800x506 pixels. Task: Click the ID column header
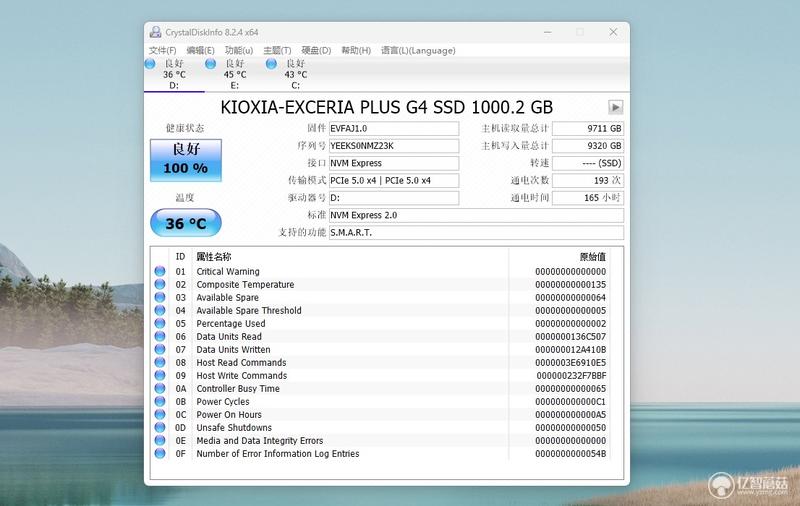[x=181, y=257]
